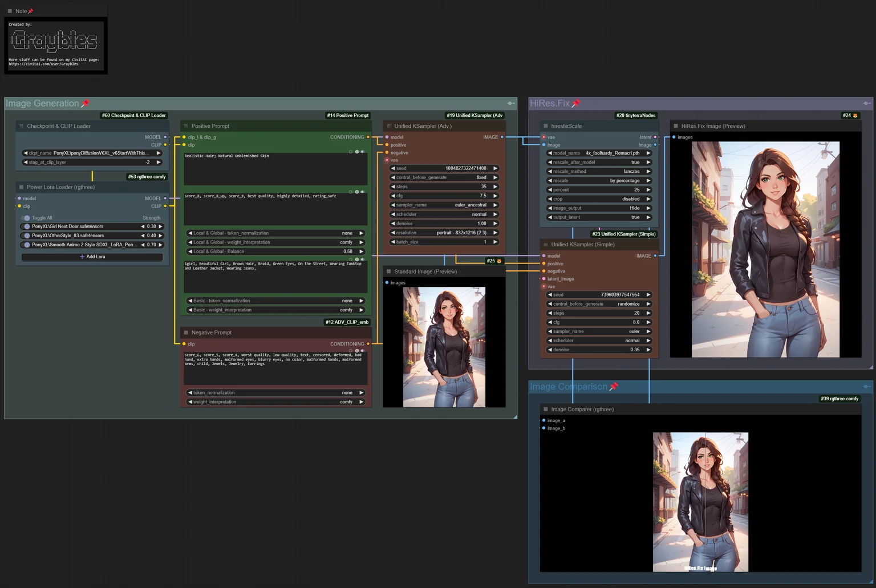Viewport: 876px width, 588px height.
Task: Click the seed field showing 1004827322471408
Action: (x=444, y=168)
